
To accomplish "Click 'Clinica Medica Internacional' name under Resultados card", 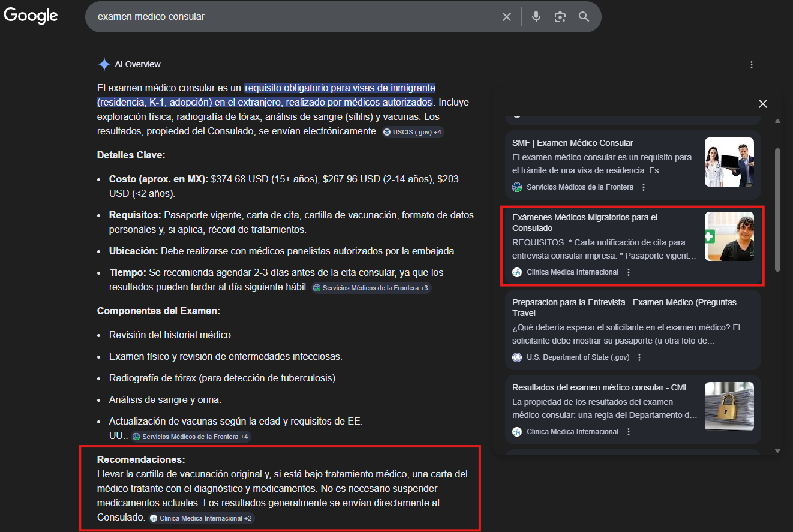I will [572, 432].
